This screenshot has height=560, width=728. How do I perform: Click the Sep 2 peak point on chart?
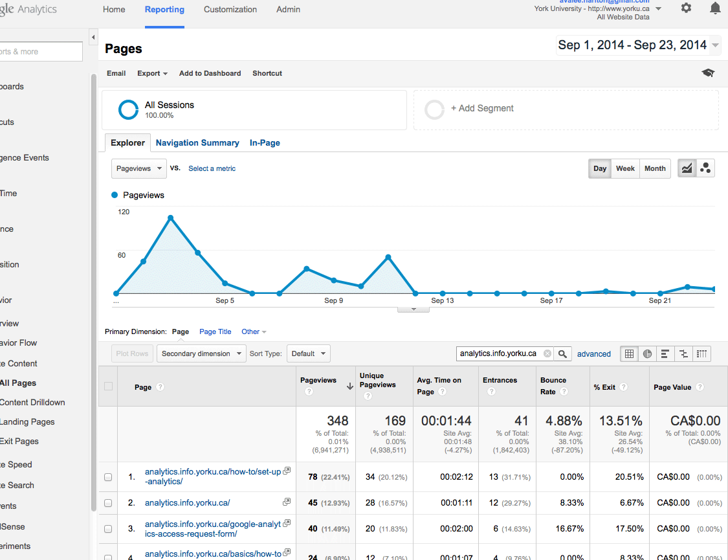(170, 218)
